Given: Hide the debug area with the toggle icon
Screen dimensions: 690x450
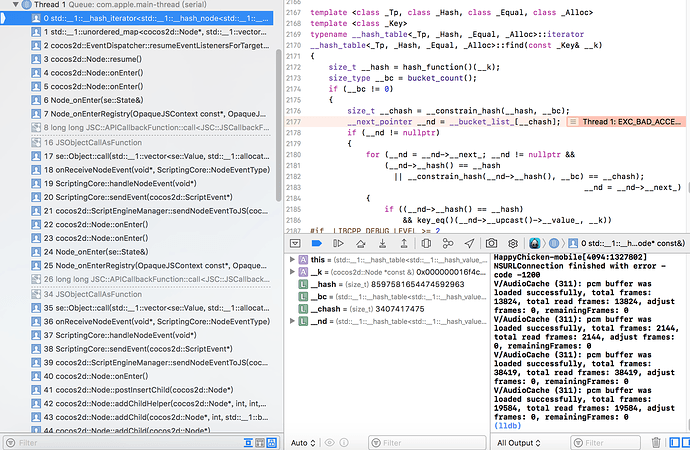Looking at the screenshot, I should click(295, 243).
